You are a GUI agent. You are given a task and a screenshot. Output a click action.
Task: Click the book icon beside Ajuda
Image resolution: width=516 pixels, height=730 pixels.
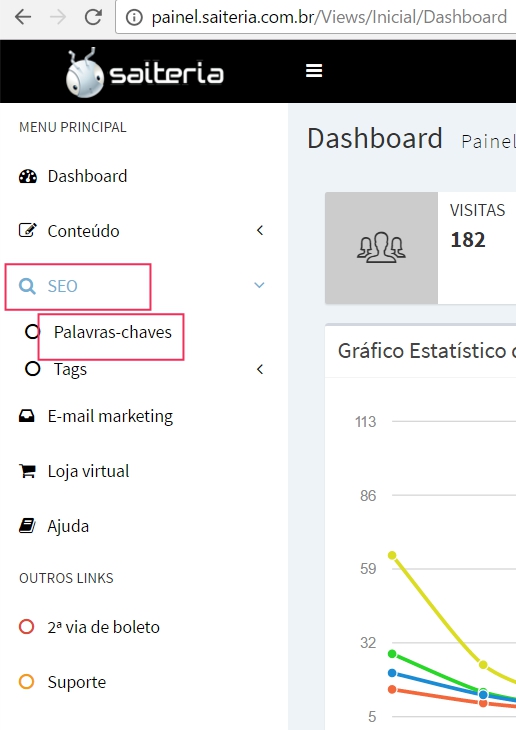27,526
